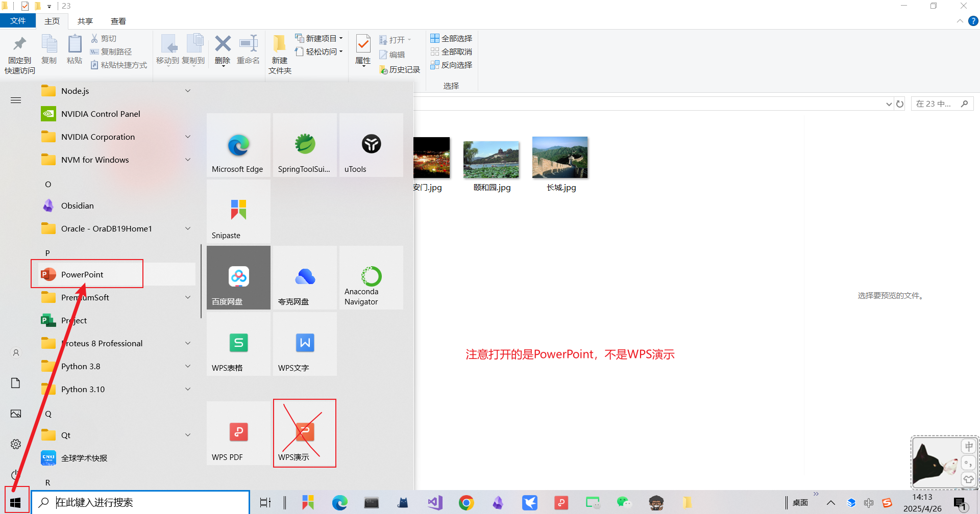Image resolution: width=980 pixels, height=514 pixels.
Task: Expand start menu hamburger navigation
Action: tap(16, 100)
